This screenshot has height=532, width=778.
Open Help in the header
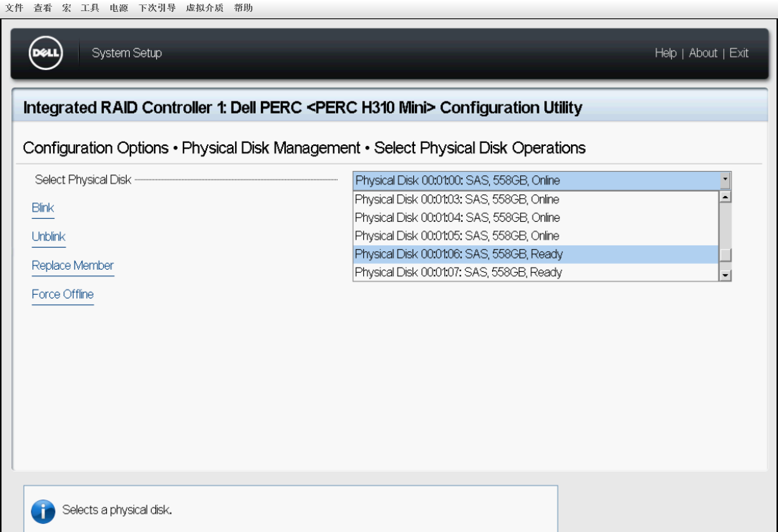pyautogui.click(x=665, y=53)
